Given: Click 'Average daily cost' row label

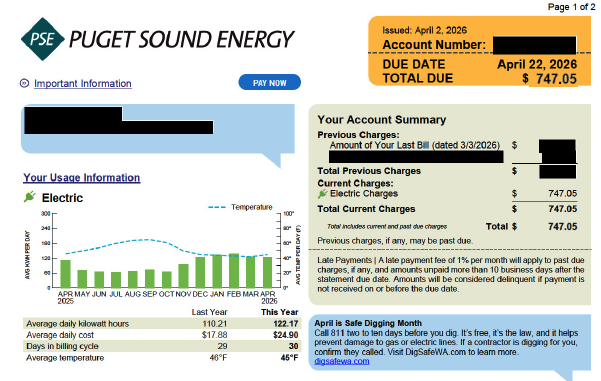Looking at the screenshot, I should pyautogui.click(x=60, y=335).
